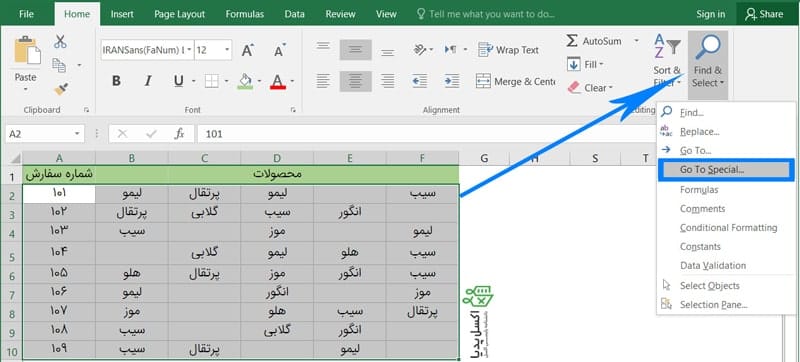The image size is (800, 362).
Task: Toggle Underline formatting
Action: click(x=178, y=81)
